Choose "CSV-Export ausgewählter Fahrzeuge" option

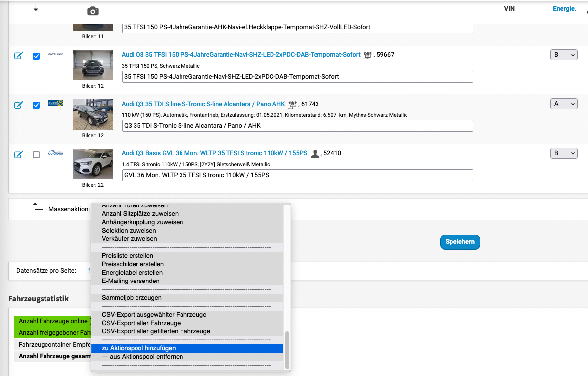coord(154,315)
